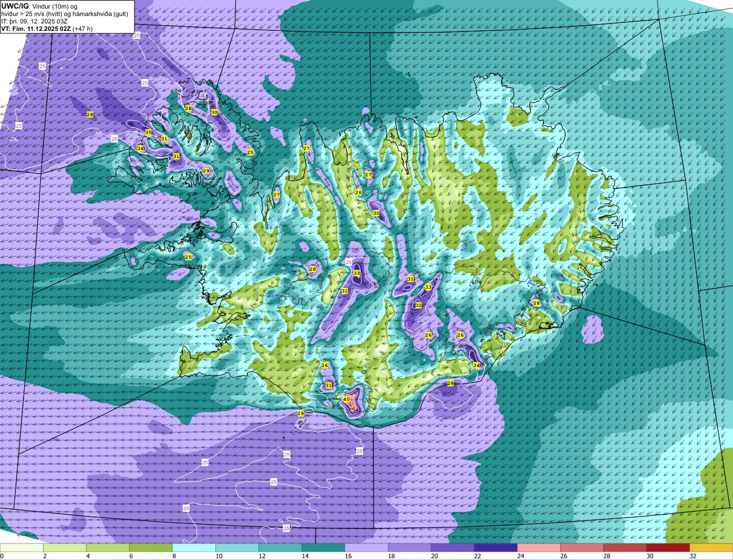Image resolution: width=733 pixels, height=560 pixels.
Task: Pick the 6–8 m/s olive green legend swatch
Action: (151, 548)
